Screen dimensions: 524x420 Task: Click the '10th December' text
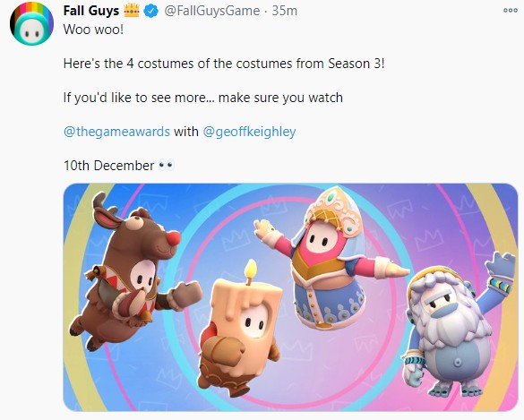pyautogui.click(x=109, y=166)
